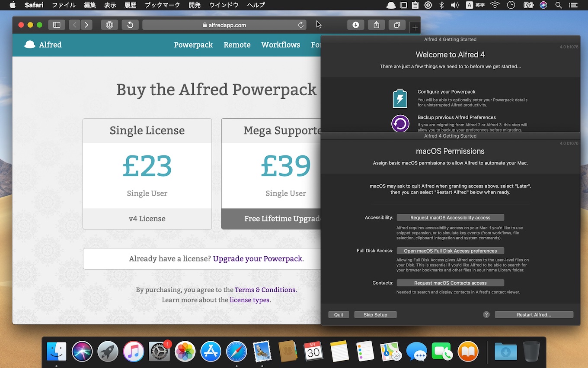
Task: Open Powerpack page on Alfred site
Action: [193, 45]
